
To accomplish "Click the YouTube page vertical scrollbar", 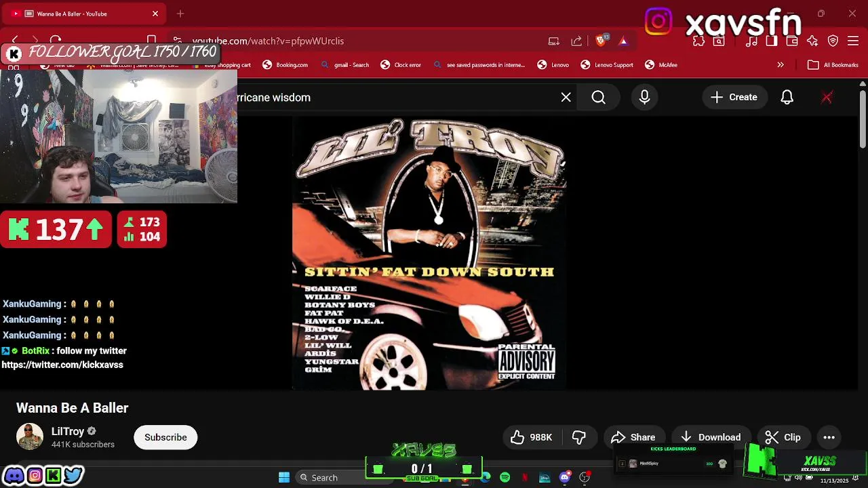I will point(863,119).
